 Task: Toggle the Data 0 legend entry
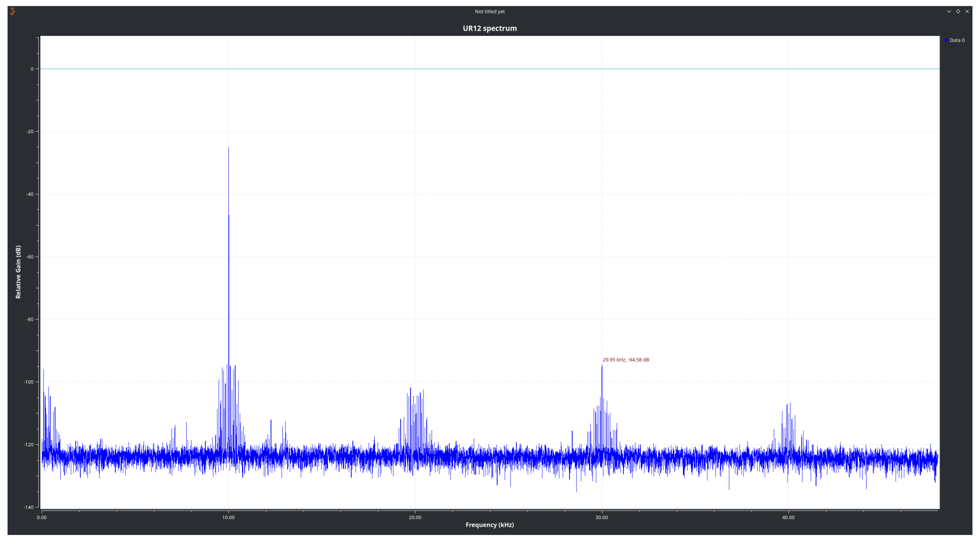coord(955,40)
